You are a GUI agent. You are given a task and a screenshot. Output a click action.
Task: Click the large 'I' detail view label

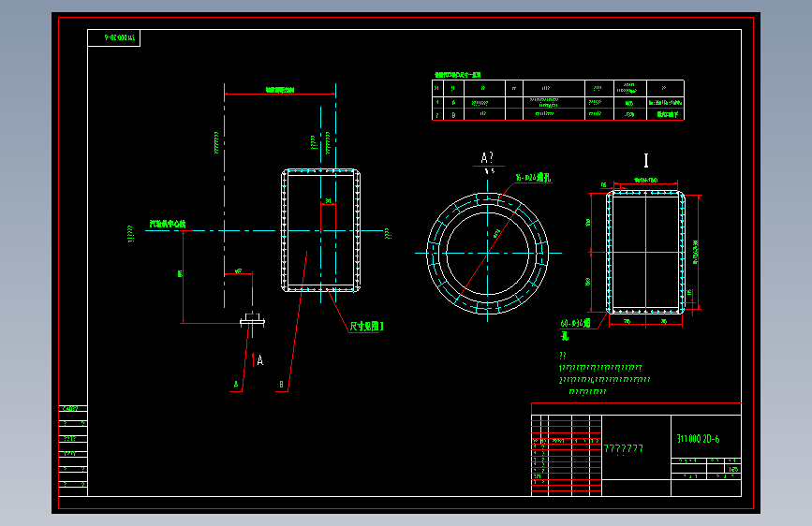[646, 160]
